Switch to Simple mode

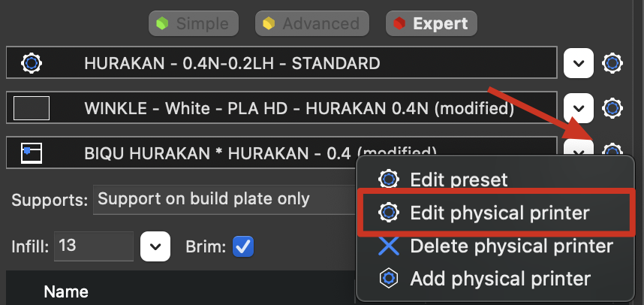click(194, 23)
